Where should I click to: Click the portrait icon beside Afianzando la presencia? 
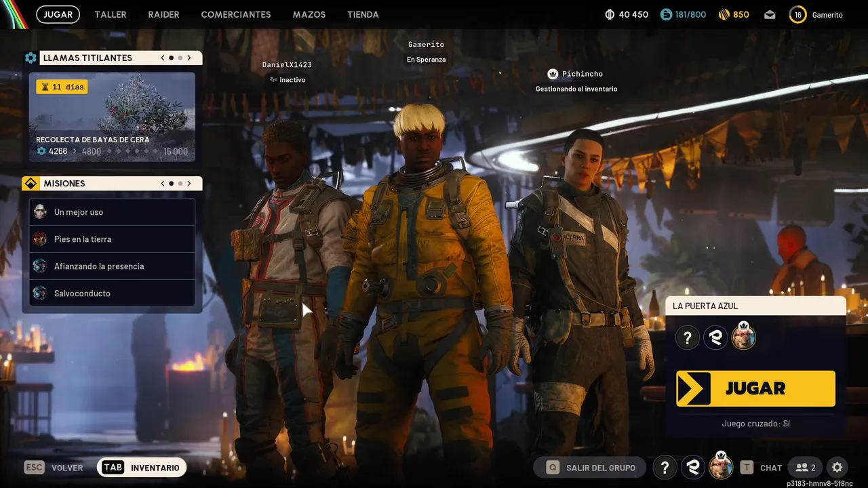click(40, 266)
